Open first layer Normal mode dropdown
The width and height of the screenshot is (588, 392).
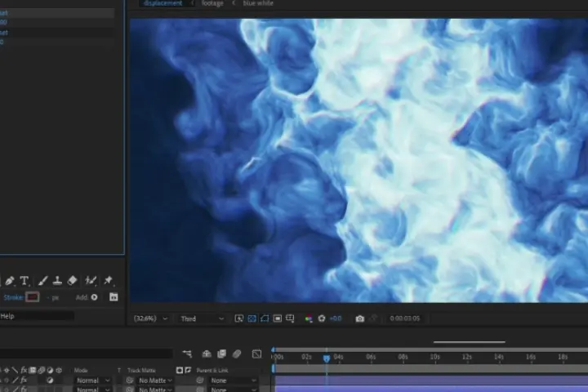point(93,381)
